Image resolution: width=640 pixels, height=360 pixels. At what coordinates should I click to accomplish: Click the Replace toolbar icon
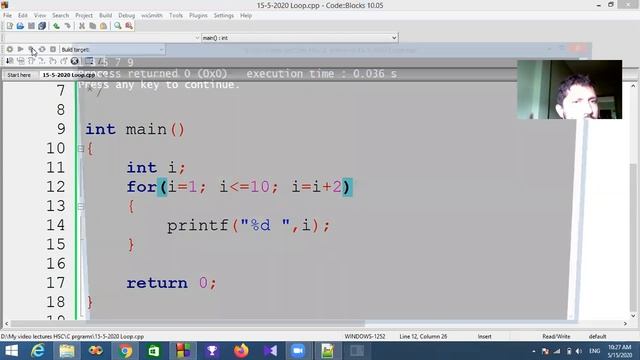coord(129,26)
